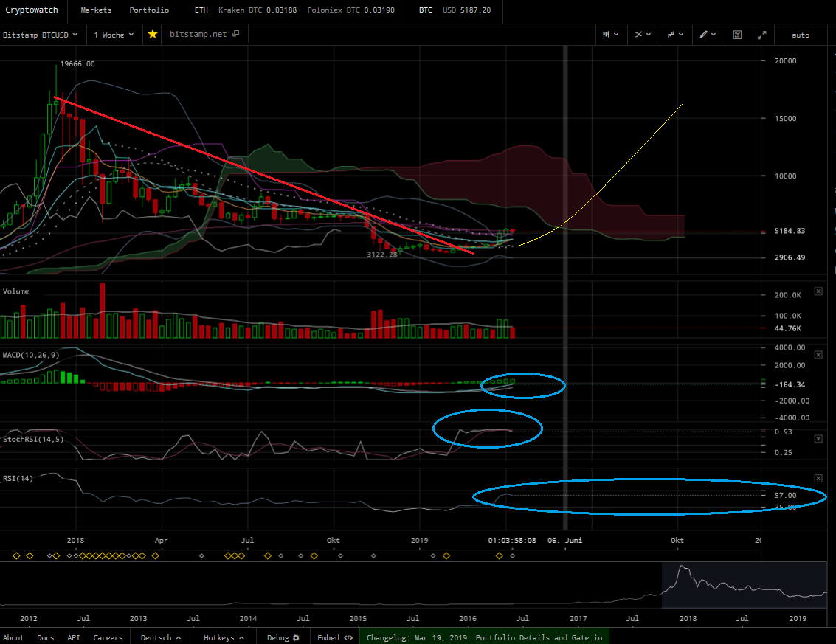Click the 44.76K volume value
Screen dimensions: 836x644
[787, 328]
